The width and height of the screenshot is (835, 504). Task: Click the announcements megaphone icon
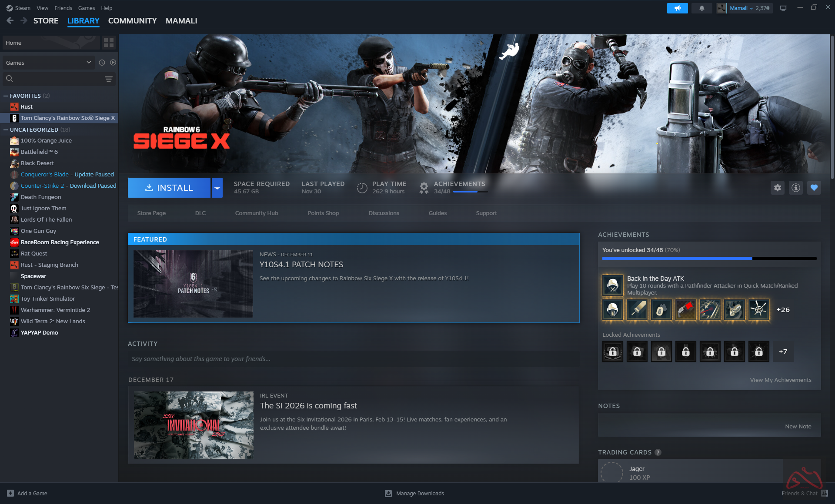coord(677,8)
